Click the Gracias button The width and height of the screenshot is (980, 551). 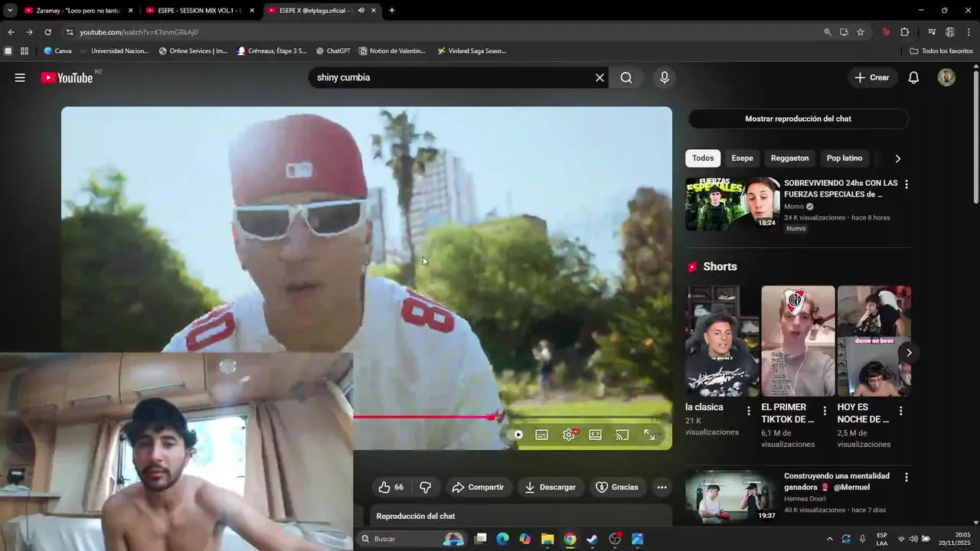617,487
